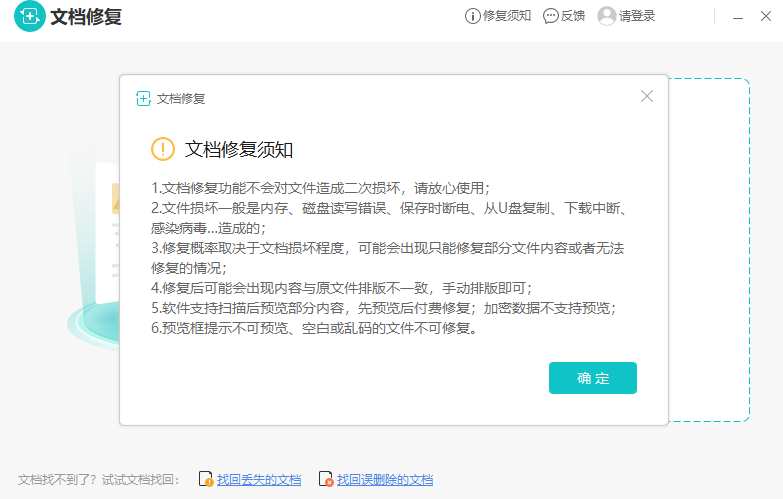Image resolution: width=783 pixels, height=499 pixels.
Task: Click notice line 5.软件支持扫描后预览部分内容
Action: point(384,308)
